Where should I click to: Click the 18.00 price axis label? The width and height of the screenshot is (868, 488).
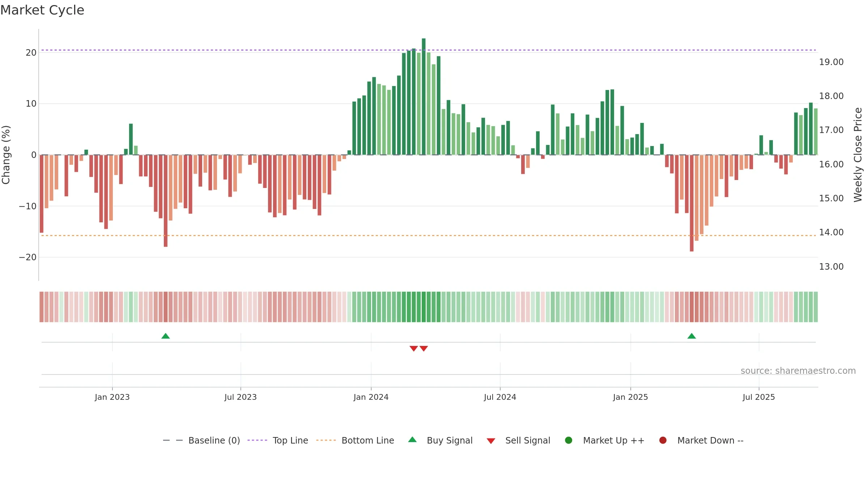(831, 96)
